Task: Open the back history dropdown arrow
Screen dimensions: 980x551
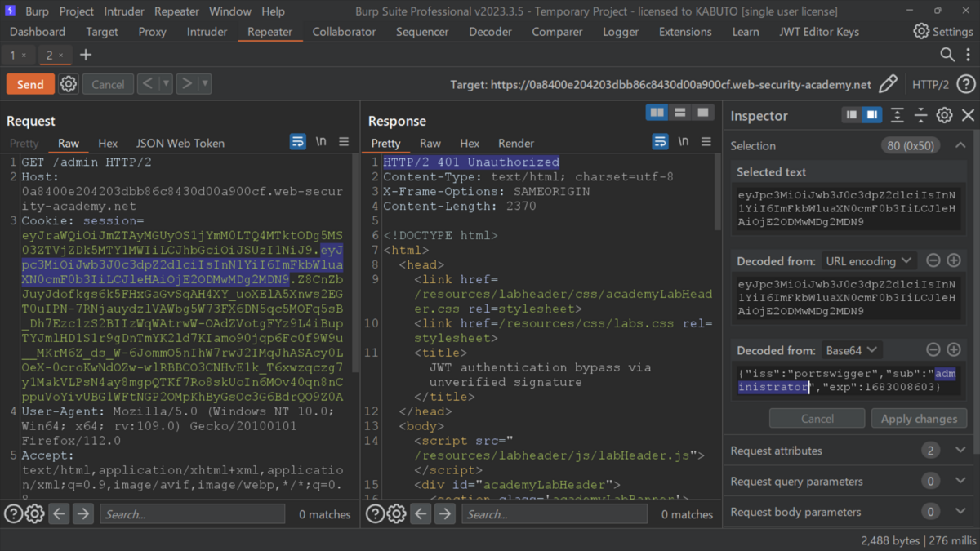Action: coord(166,84)
